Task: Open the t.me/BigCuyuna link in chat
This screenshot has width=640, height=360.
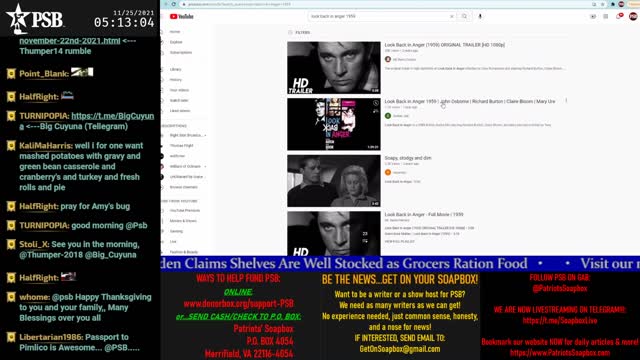Action: (x=87, y=121)
